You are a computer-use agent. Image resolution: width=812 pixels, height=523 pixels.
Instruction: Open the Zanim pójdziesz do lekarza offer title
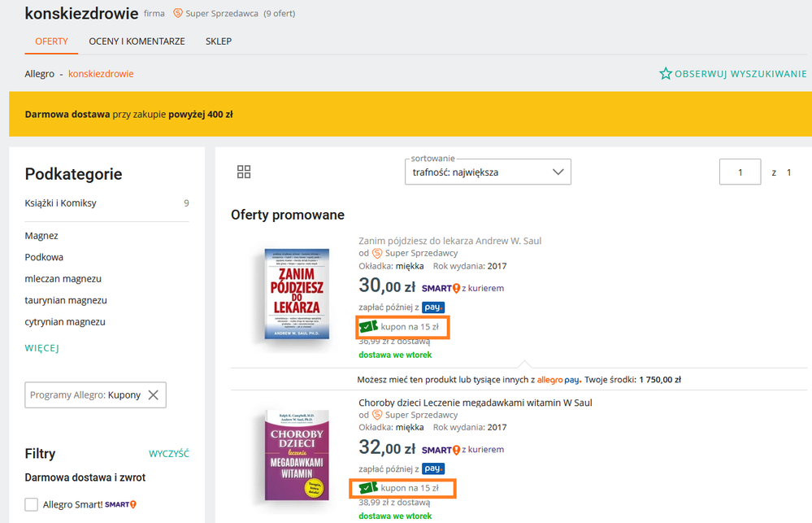(x=449, y=241)
